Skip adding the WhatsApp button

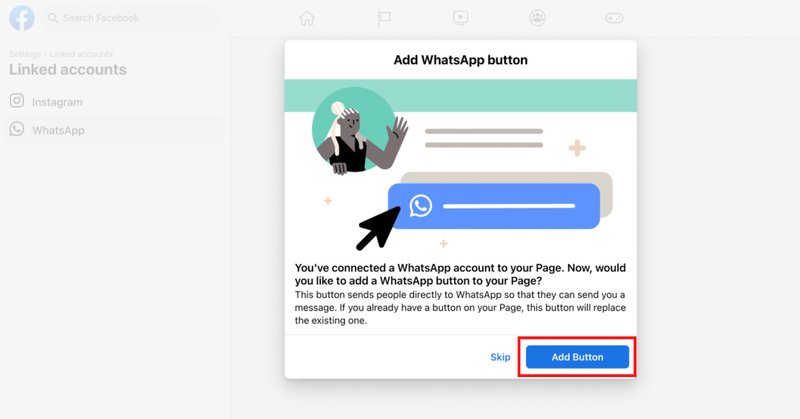500,357
